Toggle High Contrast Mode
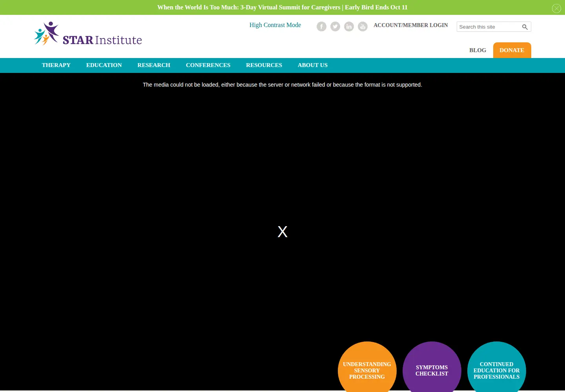565x392 pixels. [275, 25]
